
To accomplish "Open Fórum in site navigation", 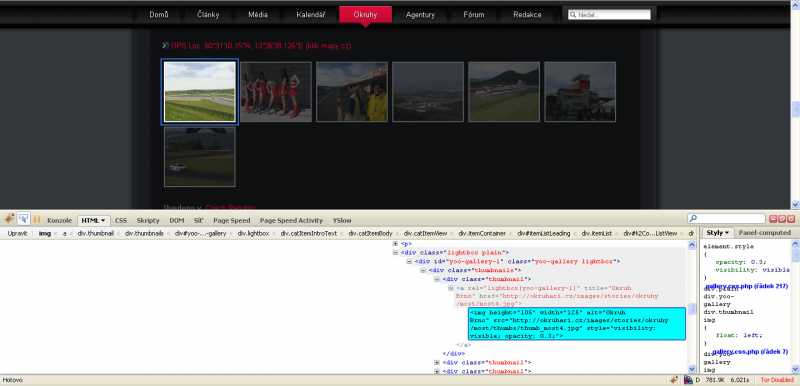I will coord(474,15).
